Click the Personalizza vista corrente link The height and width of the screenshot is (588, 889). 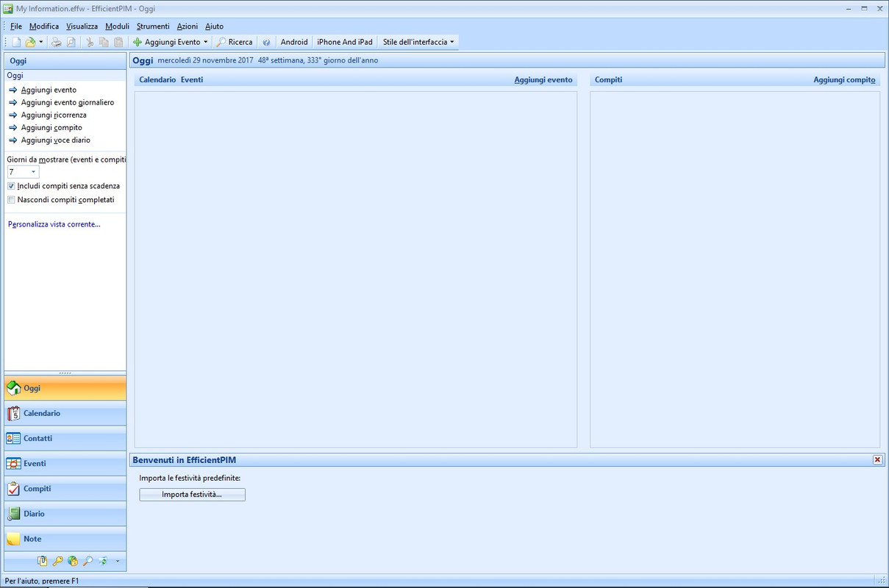point(54,224)
